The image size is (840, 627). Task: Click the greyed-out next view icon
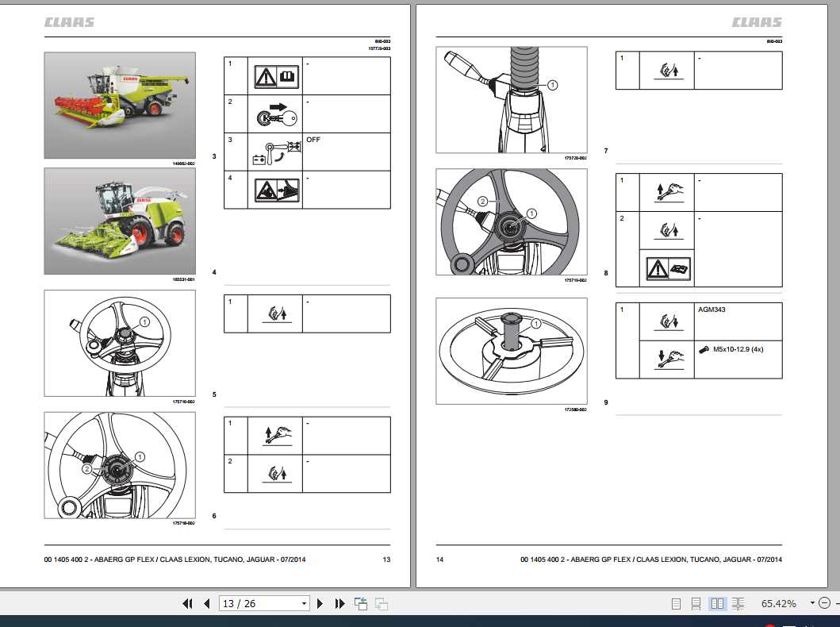click(x=382, y=603)
